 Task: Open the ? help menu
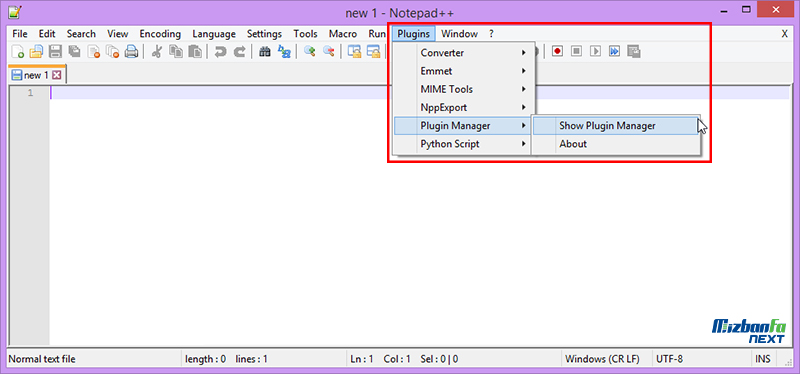coord(491,34)
